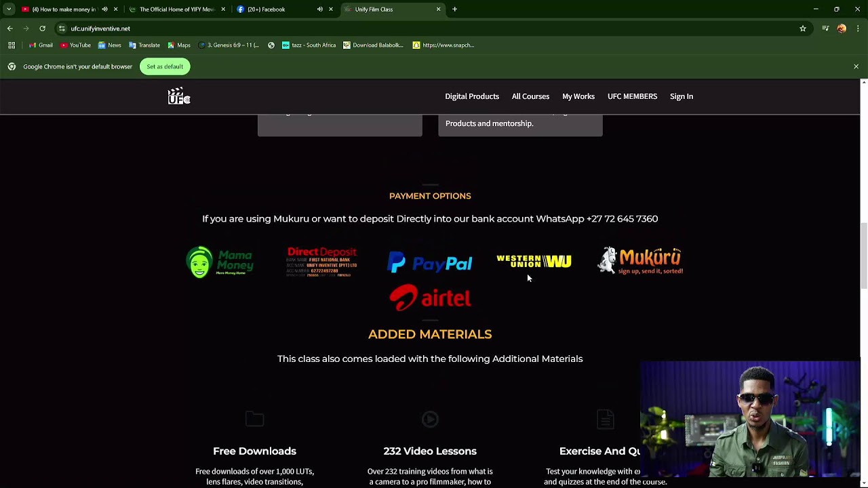Open the YouTube bookmark

coord(75,45)
